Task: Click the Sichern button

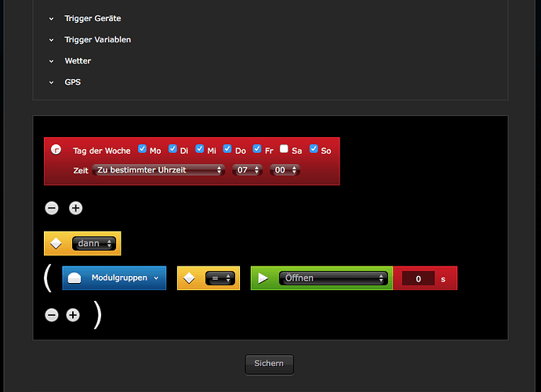Action: (269, 364)
